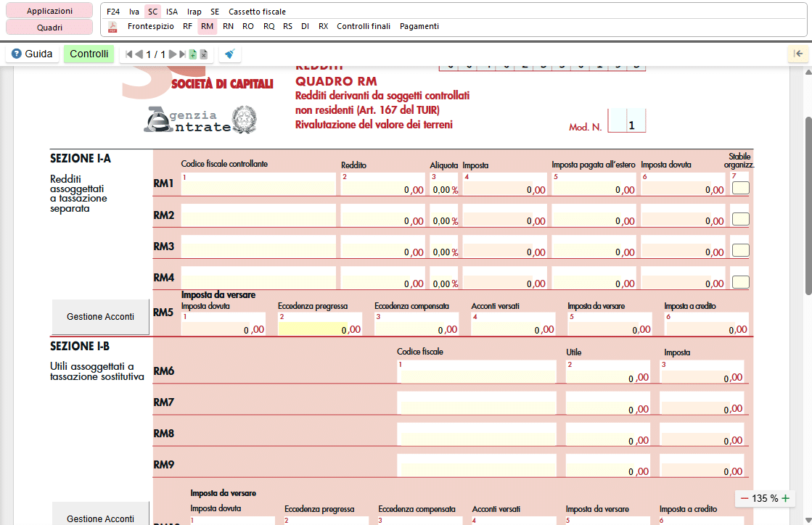Click the Quadri button

coord(50,28)
